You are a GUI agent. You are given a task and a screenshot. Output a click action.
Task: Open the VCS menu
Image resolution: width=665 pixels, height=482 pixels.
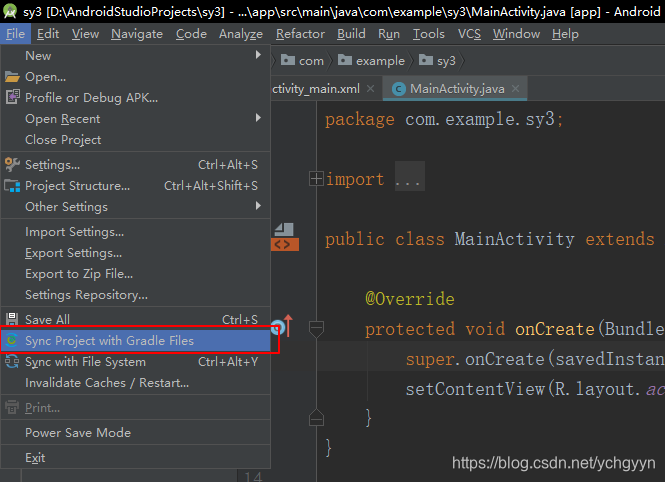click(x=469, y=33)
